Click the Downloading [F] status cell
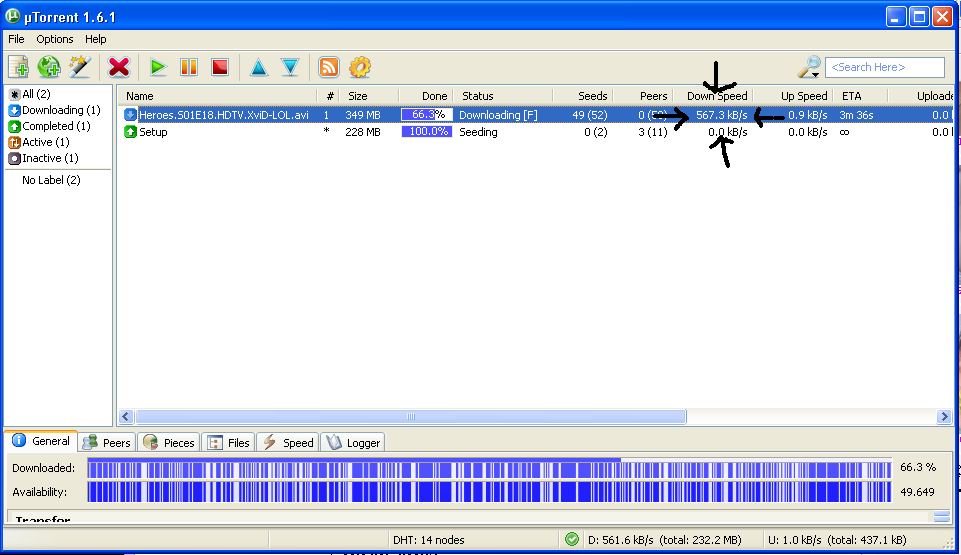The height and width of the screenshot is (555, 961). pyautogui.click(x=498, y=115)
